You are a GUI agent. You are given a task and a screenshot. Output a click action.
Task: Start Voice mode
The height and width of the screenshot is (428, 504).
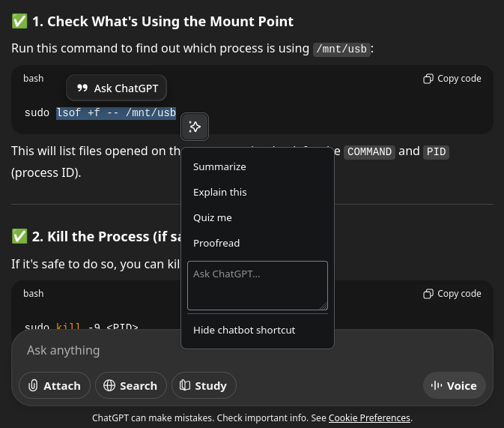pyautogui.click(x=454, y=385)
